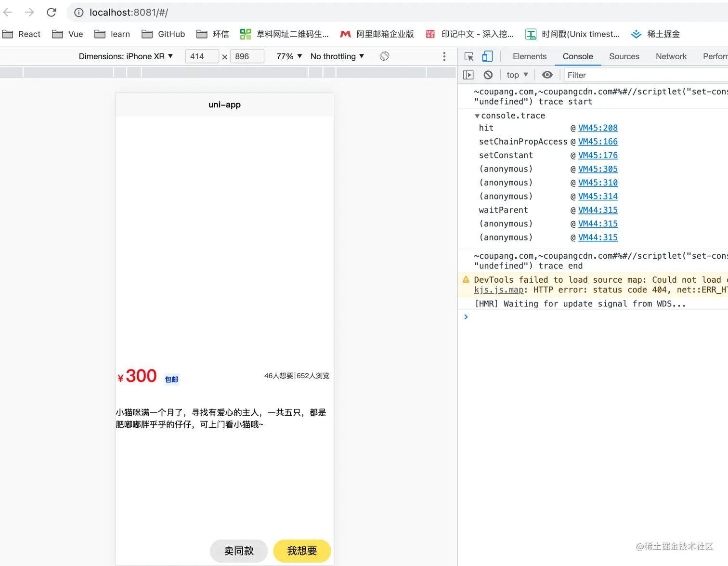
Task: Click the device height field showing 896
Action: tap(247, 56)
